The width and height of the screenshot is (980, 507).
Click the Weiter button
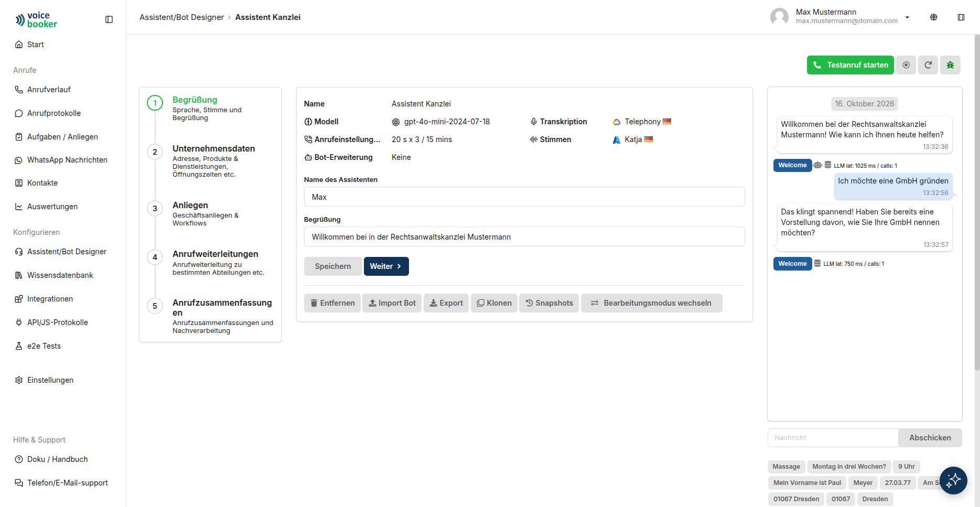(x=386, y=266)
